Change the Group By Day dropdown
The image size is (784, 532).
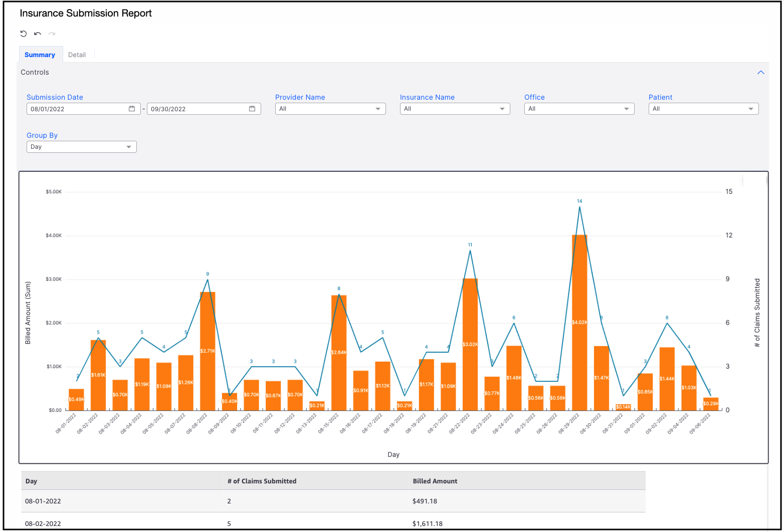click(82, 147)
